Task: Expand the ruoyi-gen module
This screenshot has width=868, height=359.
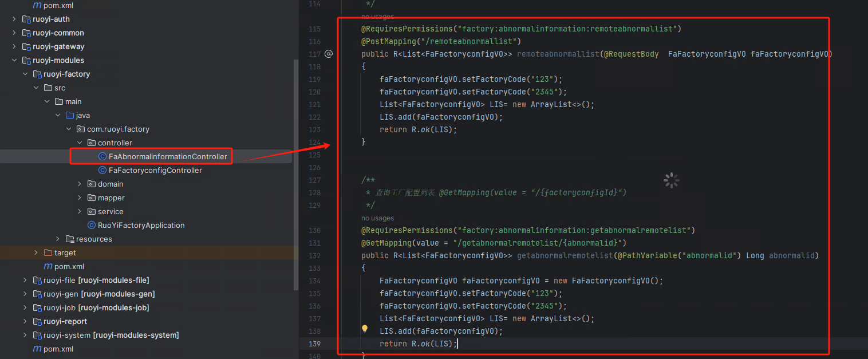Action: [x=25, y=294]
